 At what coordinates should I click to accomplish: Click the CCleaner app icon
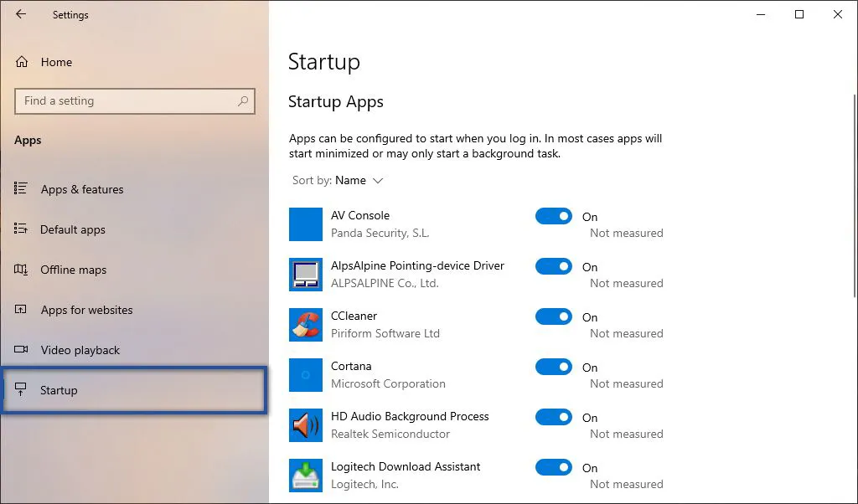pyautogui.click(x=305, y=324)
